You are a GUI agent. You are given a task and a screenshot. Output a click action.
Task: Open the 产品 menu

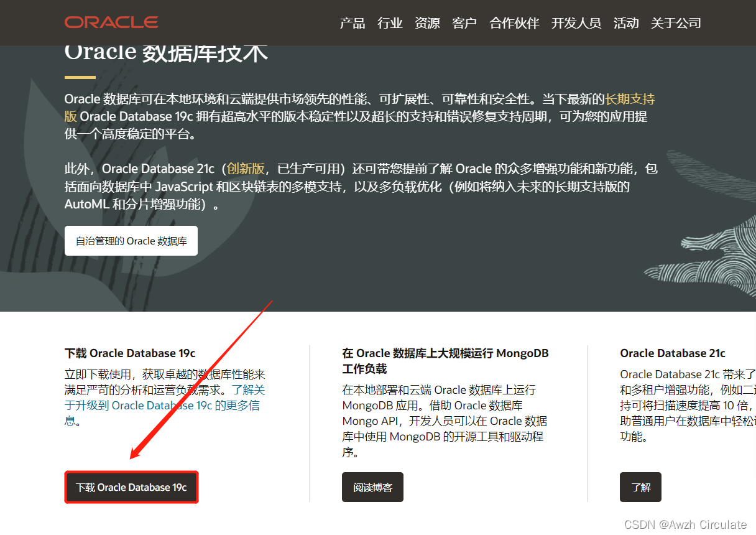coord(353,23)
